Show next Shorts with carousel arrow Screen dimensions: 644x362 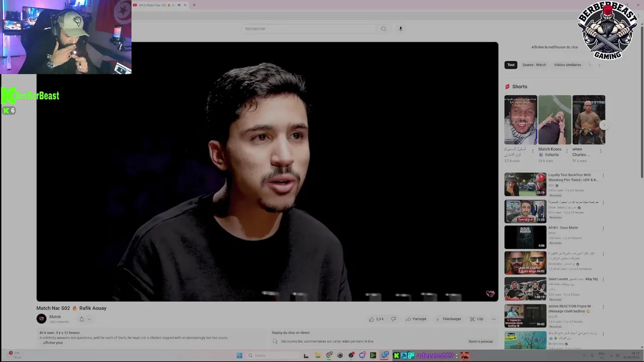(603, 125)
